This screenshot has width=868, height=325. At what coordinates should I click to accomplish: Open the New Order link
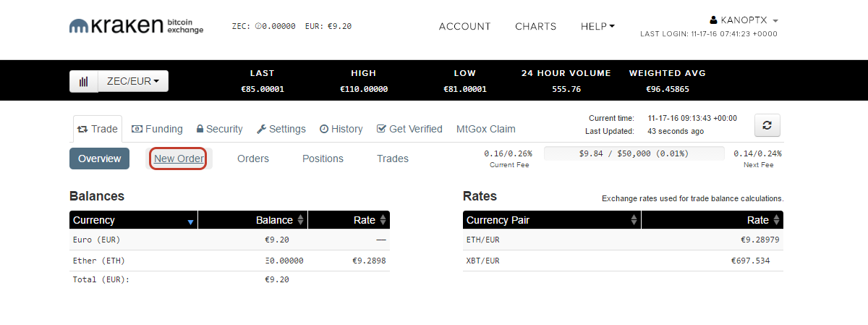point(179,159)
